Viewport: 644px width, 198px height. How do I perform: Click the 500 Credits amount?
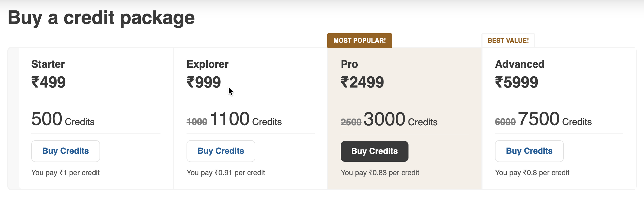click(x=63, y=119)
